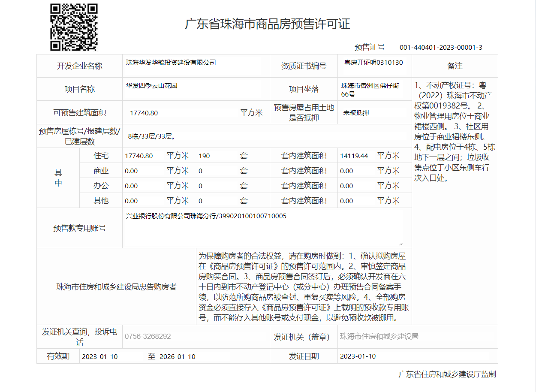The height and width of the screenshot is (392, 536).
Task: Click the project name field 华发四季云山花园
Action: [x=151, y=86]
